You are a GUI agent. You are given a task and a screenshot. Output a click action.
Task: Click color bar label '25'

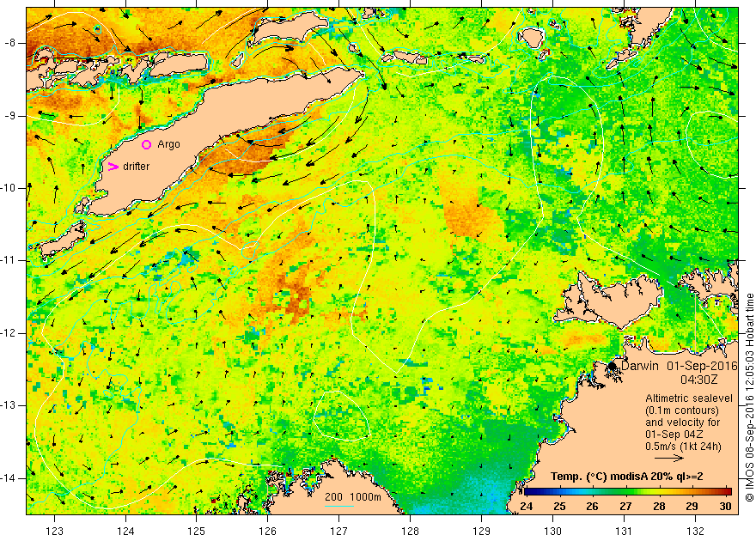point(559,507)
